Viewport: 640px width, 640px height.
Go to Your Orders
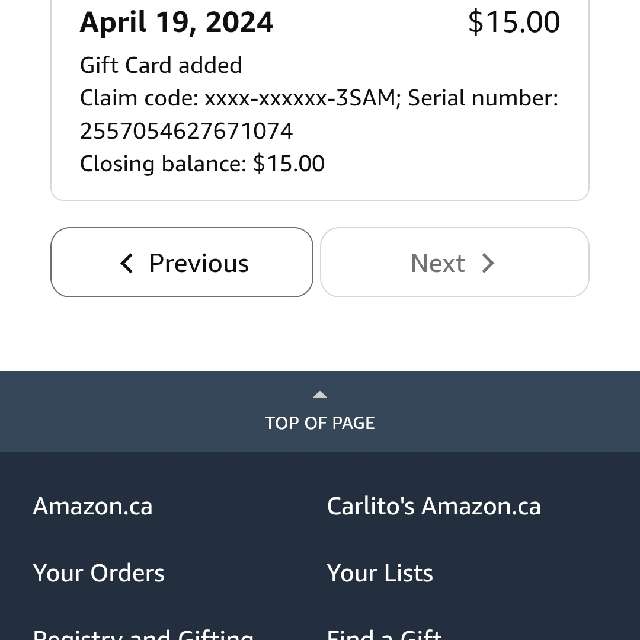[99, 573]
